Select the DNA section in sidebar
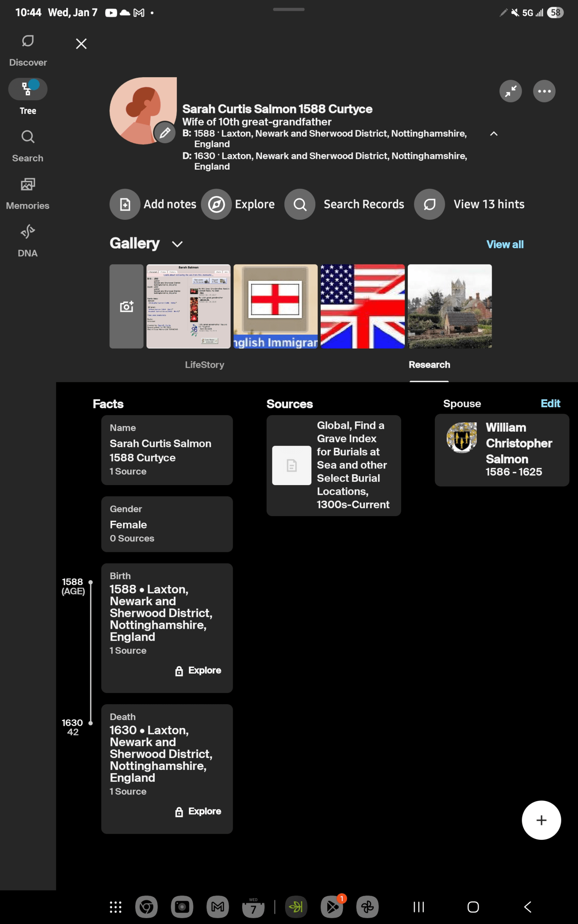The width and height of the screenshot is (578, 924). click(x=27, y=240)
